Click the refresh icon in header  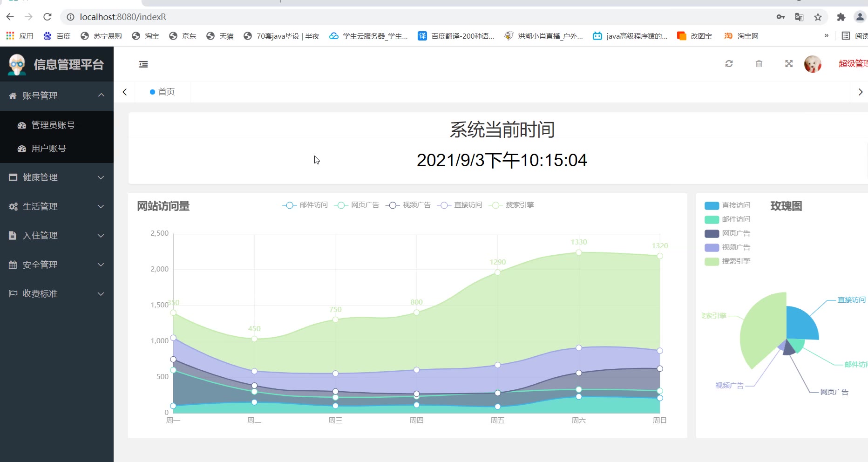[729, 64]
